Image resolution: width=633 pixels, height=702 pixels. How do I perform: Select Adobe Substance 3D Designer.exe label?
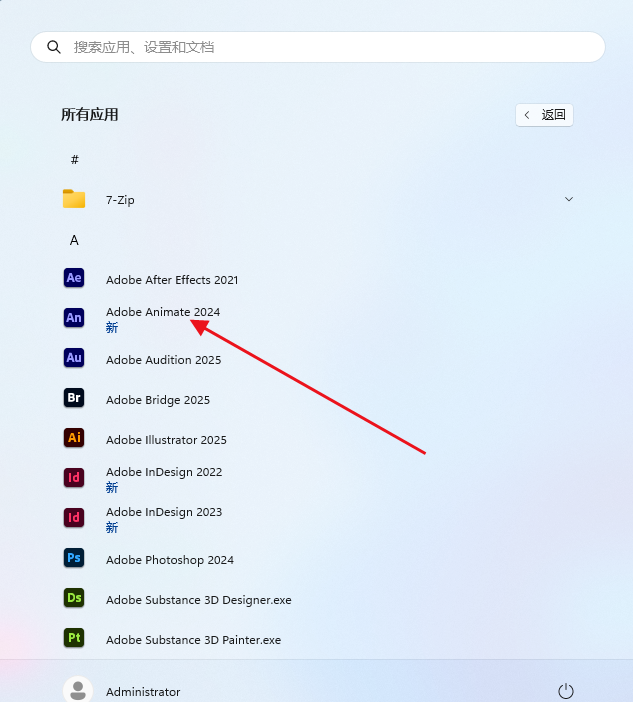[199, 600]
